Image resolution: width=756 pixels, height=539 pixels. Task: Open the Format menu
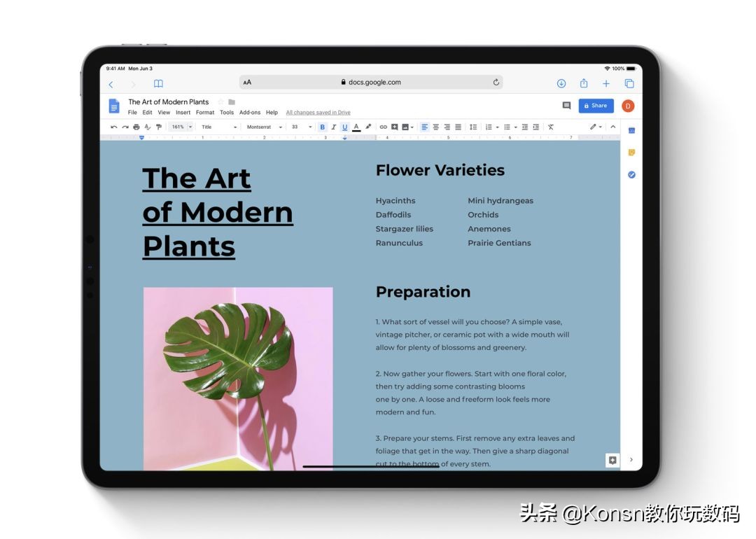pyautogui.click(x=205, y=113)
